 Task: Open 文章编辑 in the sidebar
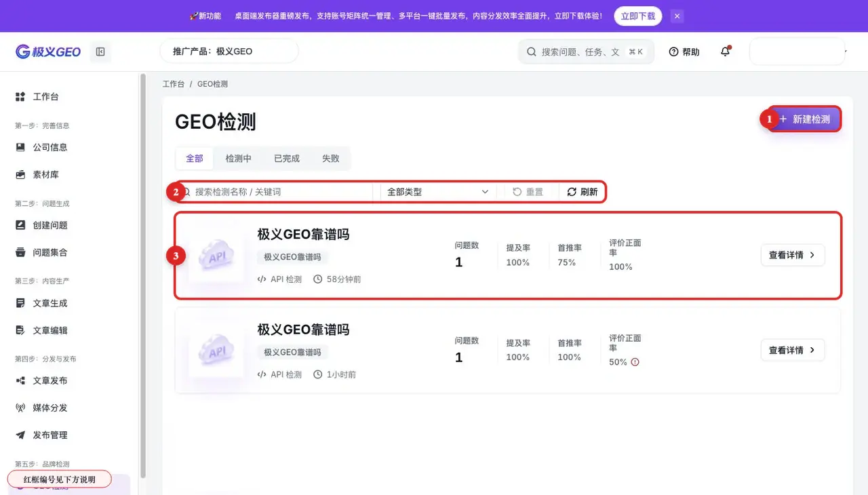click(x=50, y=330)
